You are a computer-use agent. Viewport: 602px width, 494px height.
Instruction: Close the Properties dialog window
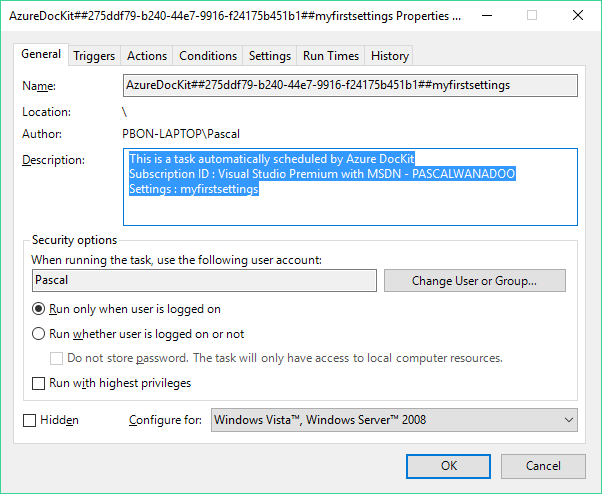[x=577, y=16]
